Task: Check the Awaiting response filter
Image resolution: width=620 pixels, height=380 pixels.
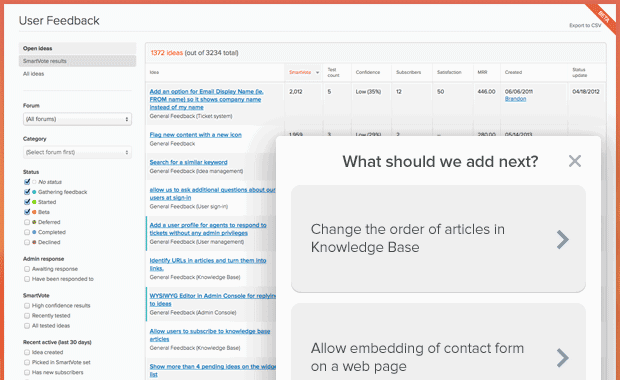Action: pyautogui.click(x=27, y=269)
